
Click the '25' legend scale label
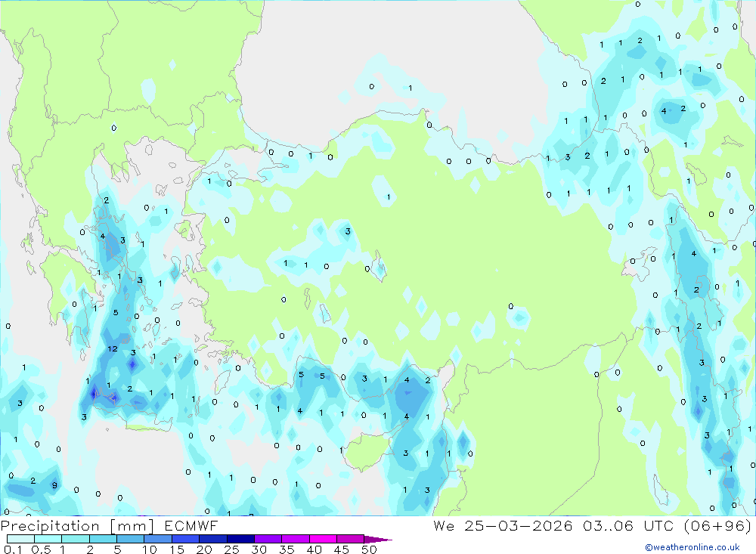[232, 549]
